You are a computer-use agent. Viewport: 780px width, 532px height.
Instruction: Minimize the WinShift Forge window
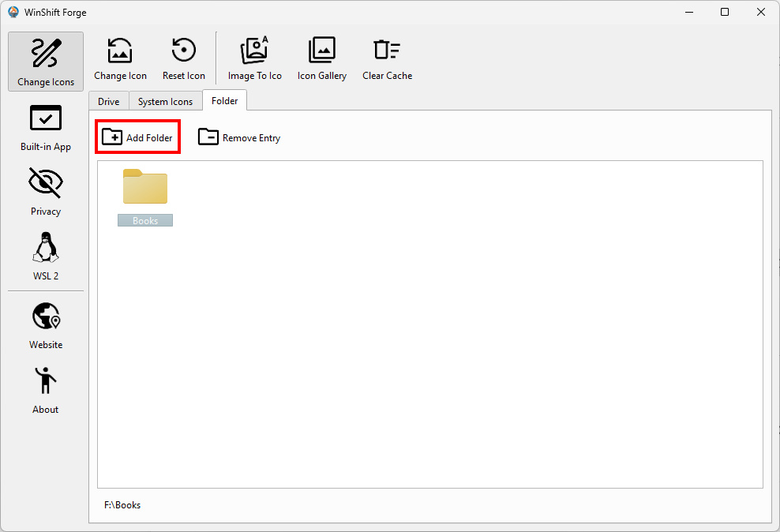(x=688, y=12)
